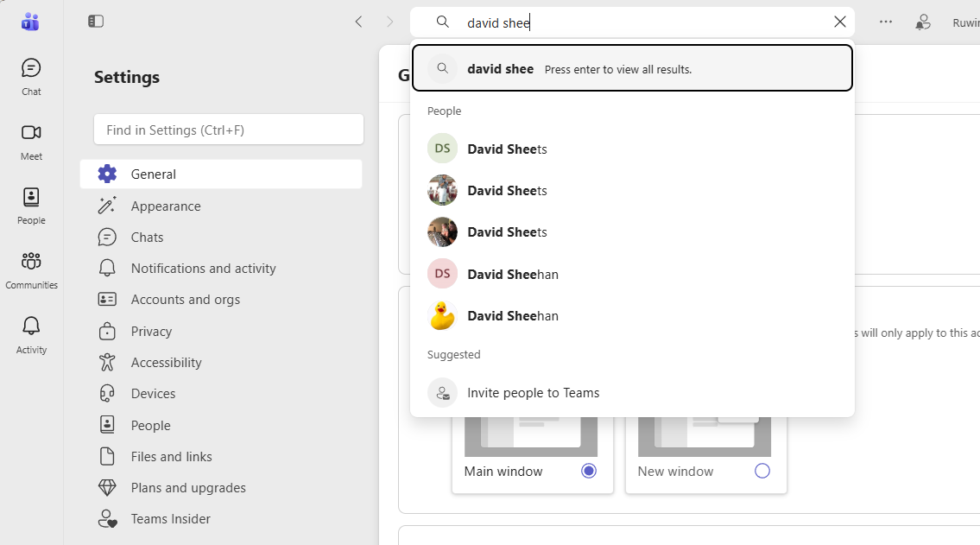Click the Settings heading text
Screen dimensions: 980x545
127,77
